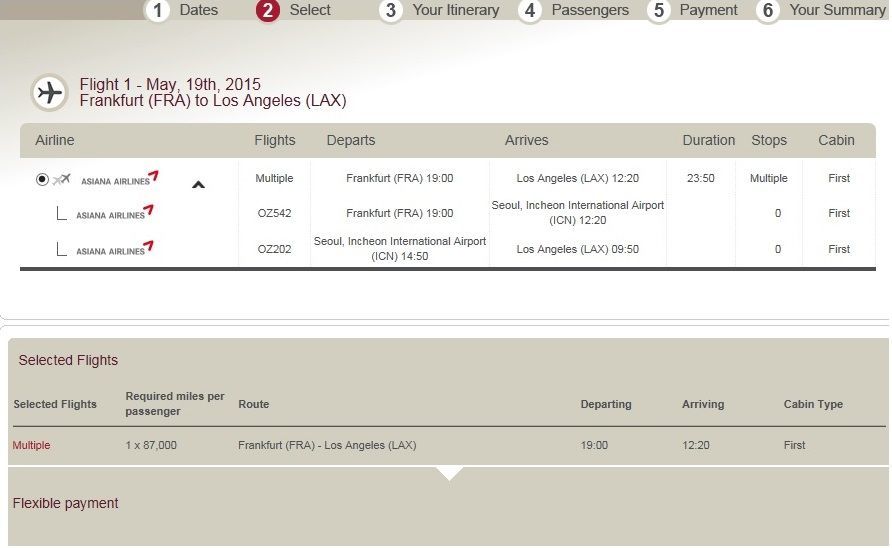Viewport: 892px width, 548px height.
Task: Click the step 3 number circle
Action: (x=391, y=10)
